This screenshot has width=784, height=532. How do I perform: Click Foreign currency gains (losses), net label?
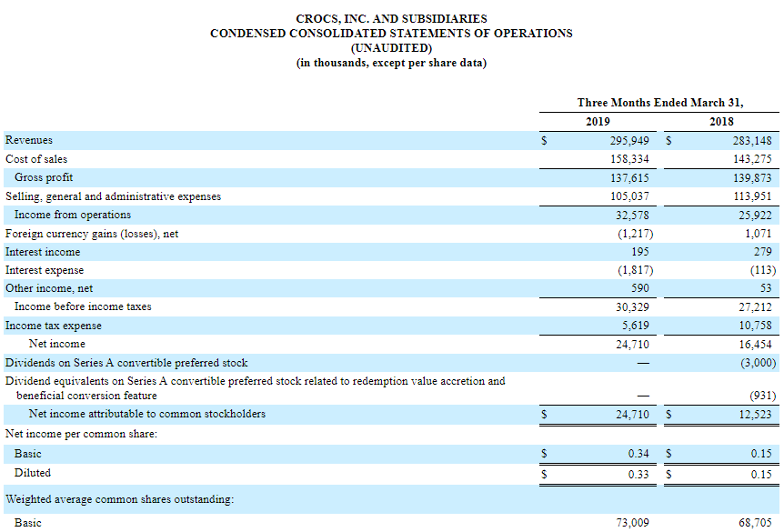[92, 234]
